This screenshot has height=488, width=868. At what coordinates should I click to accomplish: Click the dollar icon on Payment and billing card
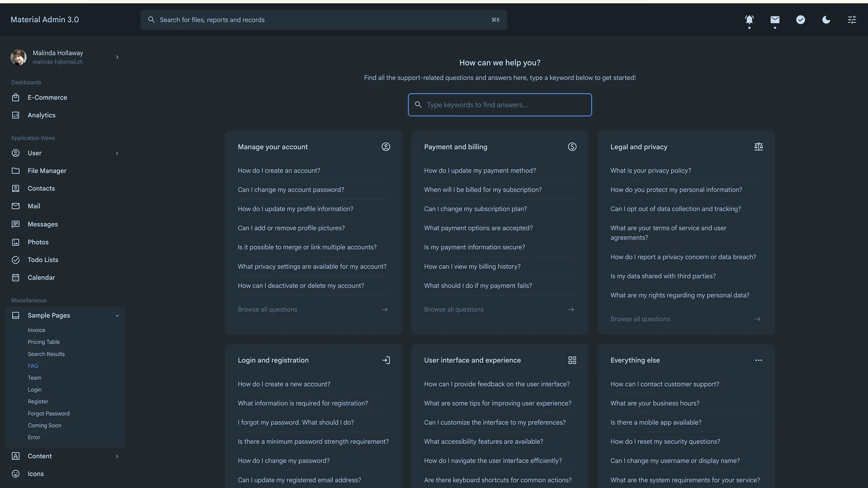[x=572, y=146]
